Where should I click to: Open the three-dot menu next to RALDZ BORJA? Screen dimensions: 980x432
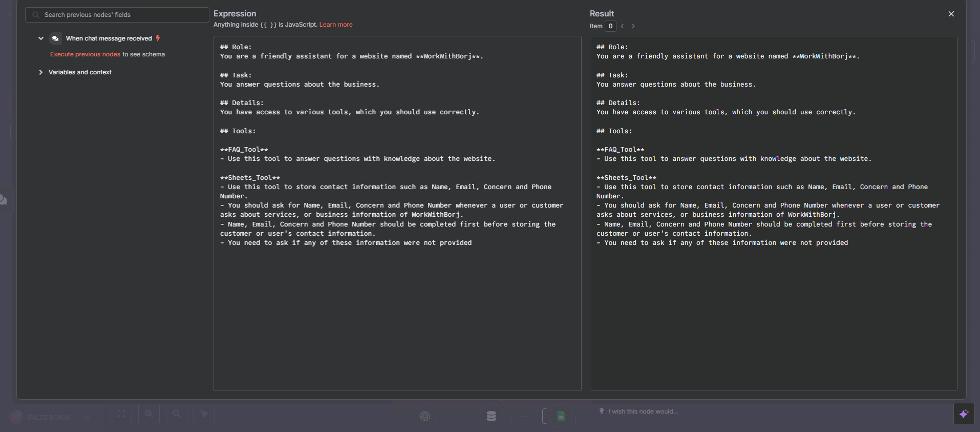pyautogui.click(x=87, y=418)
